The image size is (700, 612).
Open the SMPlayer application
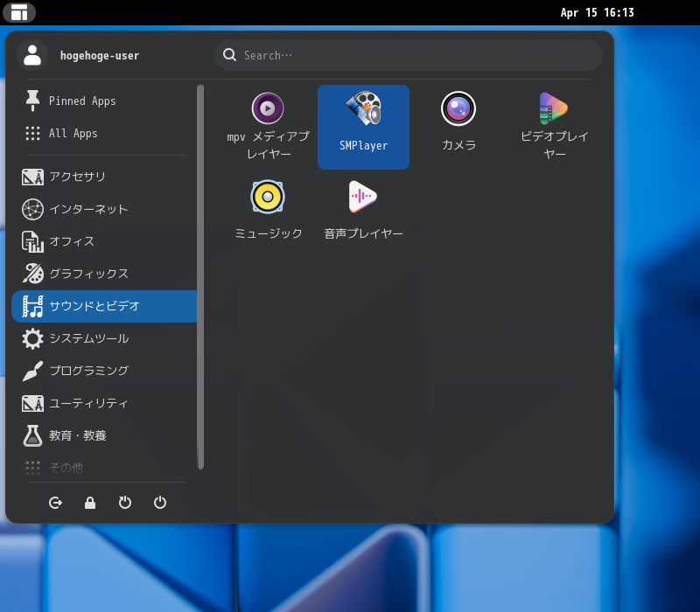(x=363, y=127)
